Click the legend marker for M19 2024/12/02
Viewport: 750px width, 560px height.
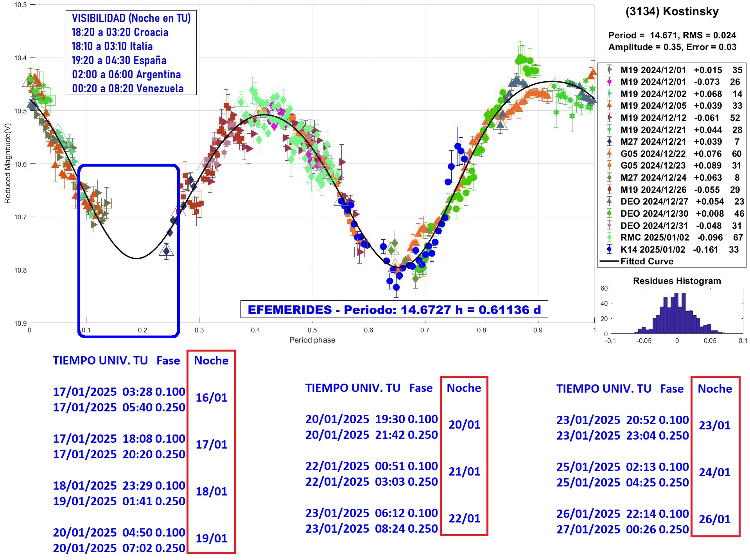point(609,94)
